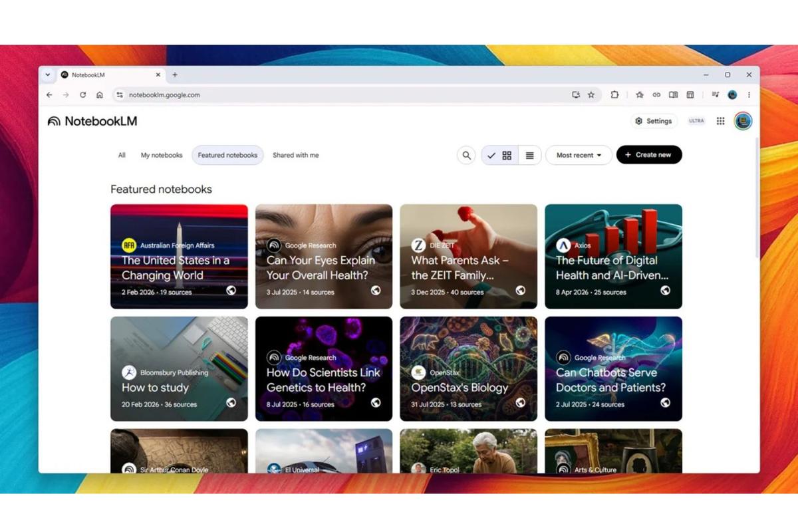Image resolution: width=798 pixels, height=532 pixels.
Task: Open NotebookLM Settings
Action: tap(653, 121)
